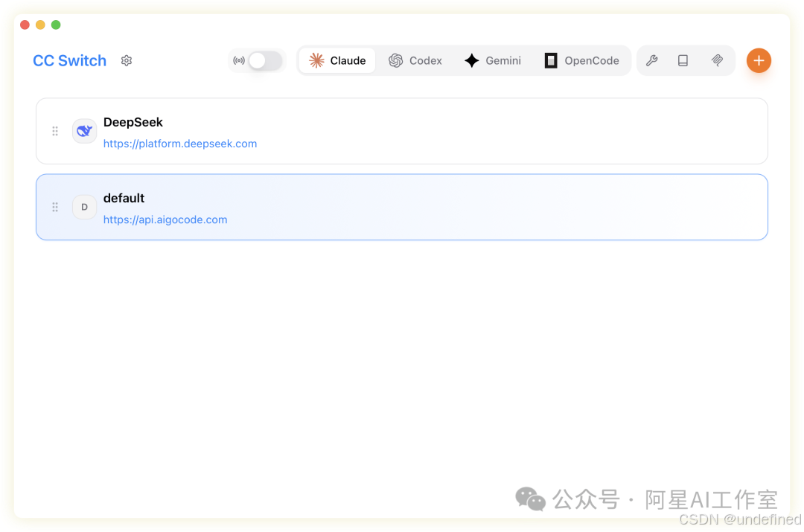This screenshot has width=804, height=532.
Task: Open the wrench tools icon
Action: pyautogui.click(x=651, y=60)
